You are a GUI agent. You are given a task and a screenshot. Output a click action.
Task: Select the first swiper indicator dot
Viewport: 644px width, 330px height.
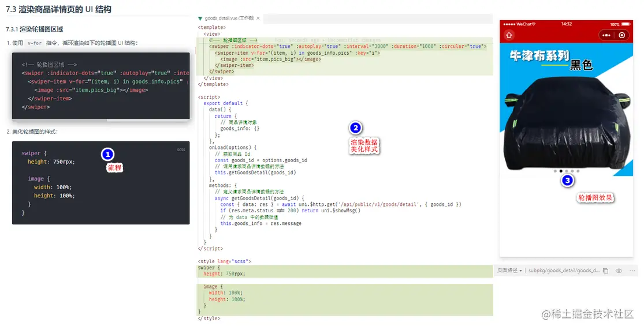(555, 171)
